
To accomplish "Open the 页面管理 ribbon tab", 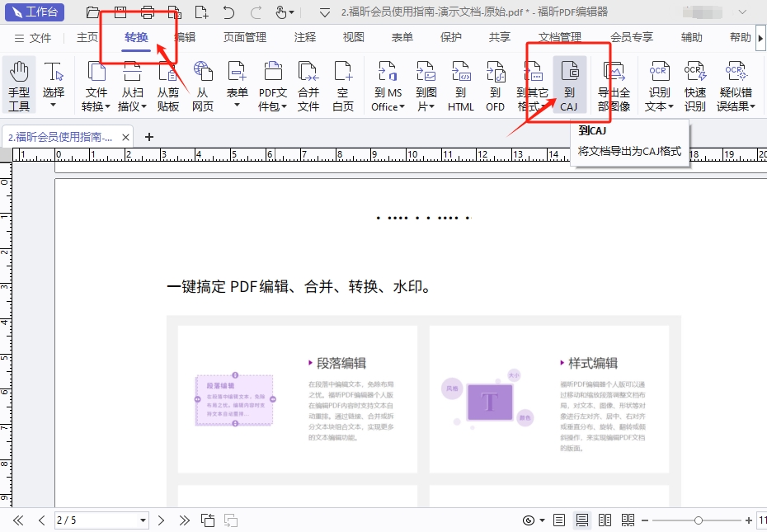I will click(x=245, y=38).
